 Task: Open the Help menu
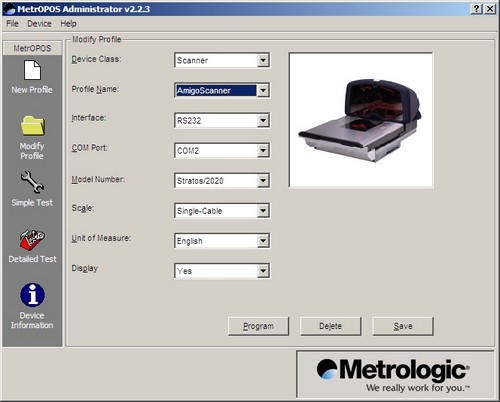click(68, 24)
